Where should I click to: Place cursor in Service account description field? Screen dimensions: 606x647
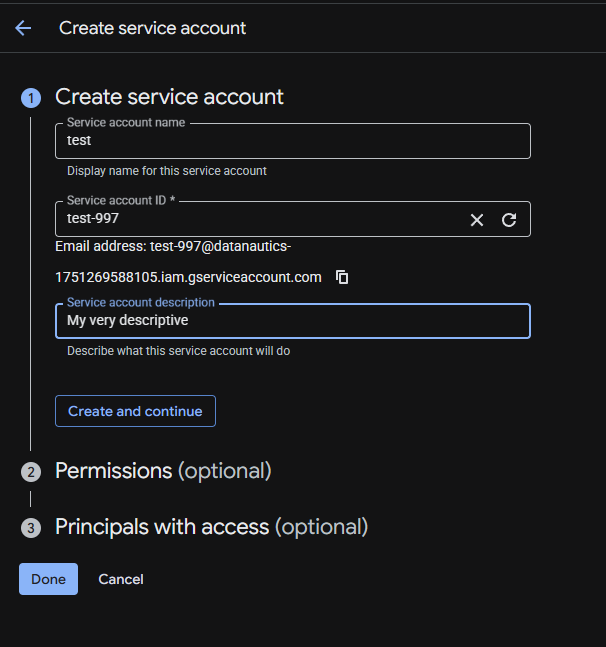pos(292,321)
